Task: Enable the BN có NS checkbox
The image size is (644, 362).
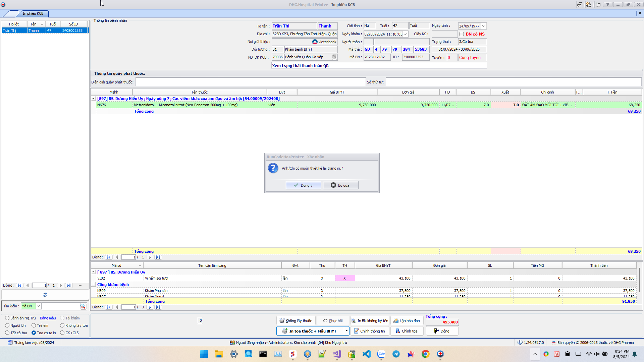Action: pyautogui.click(x=462, y=34)
